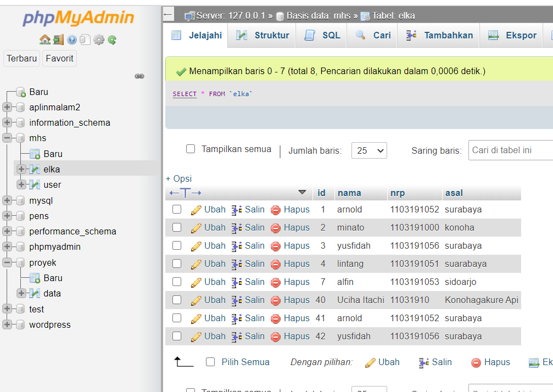Expand the information_schema database node
553x392 pixels.
tap(7, 122)
